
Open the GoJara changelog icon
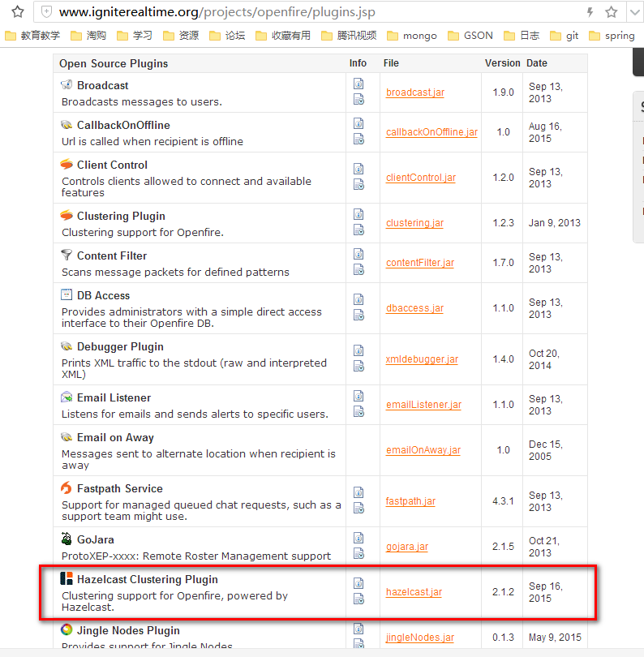point(358,553)
